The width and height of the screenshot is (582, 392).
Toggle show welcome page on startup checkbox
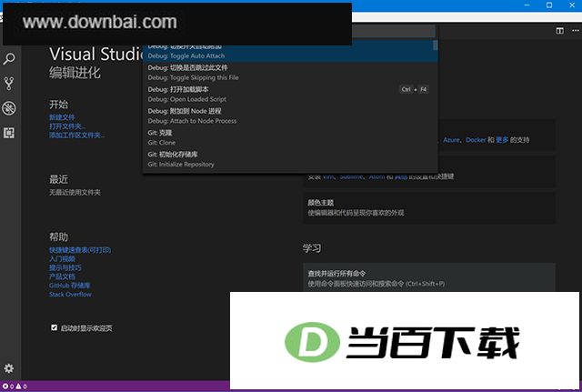(55, 327)
